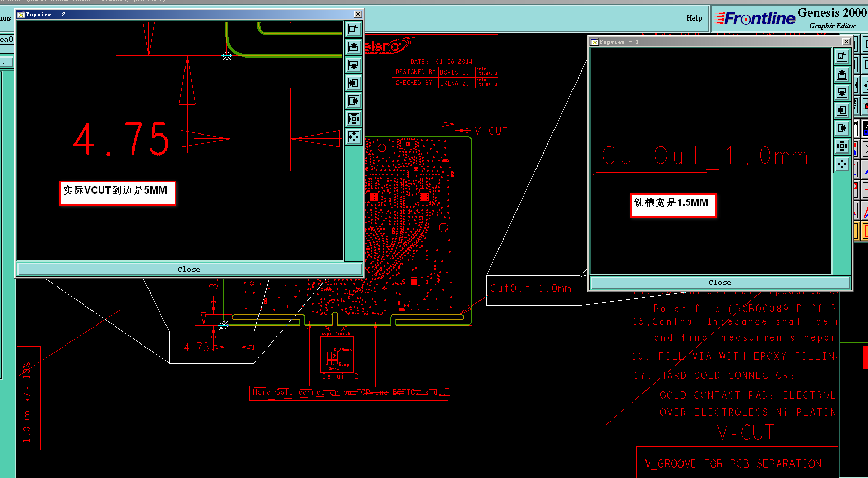Click the outward-arrows zoom icon in Popview 1

coord(842,164)
